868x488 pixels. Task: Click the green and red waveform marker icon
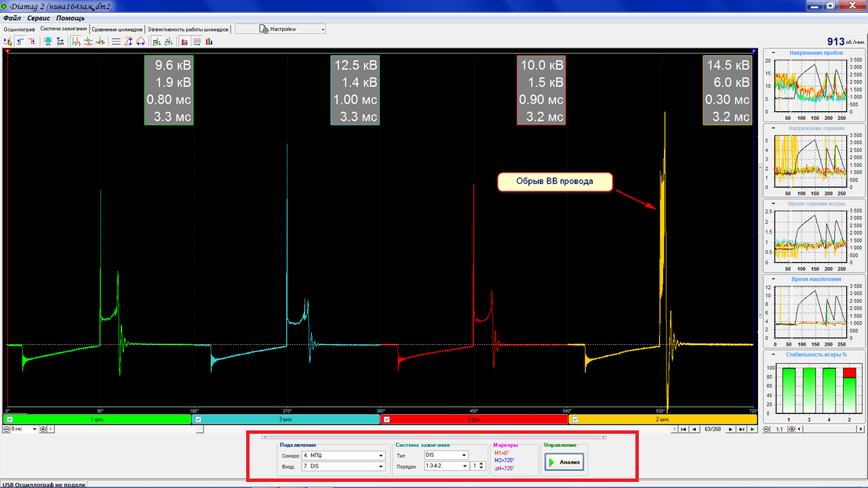coord(77,41)
